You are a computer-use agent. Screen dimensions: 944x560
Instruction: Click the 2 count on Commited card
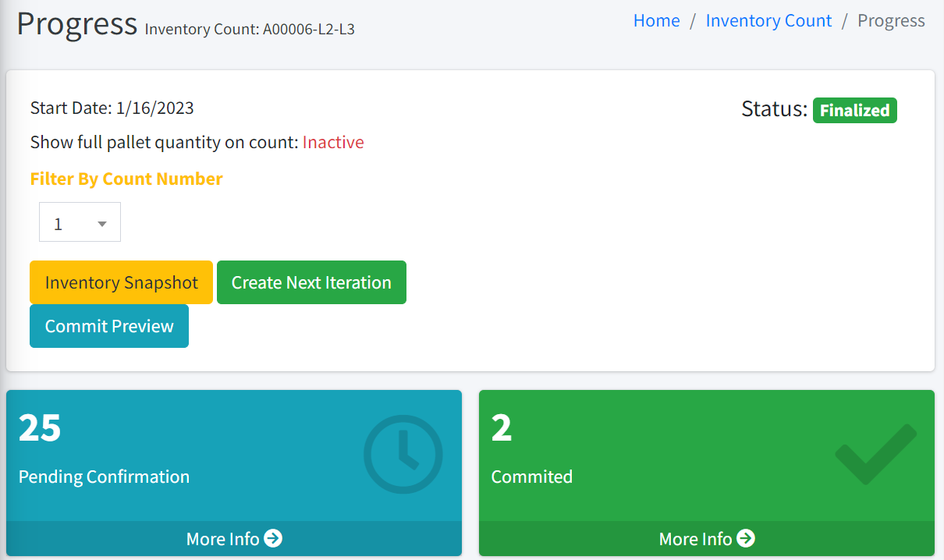tap(502, 427)
